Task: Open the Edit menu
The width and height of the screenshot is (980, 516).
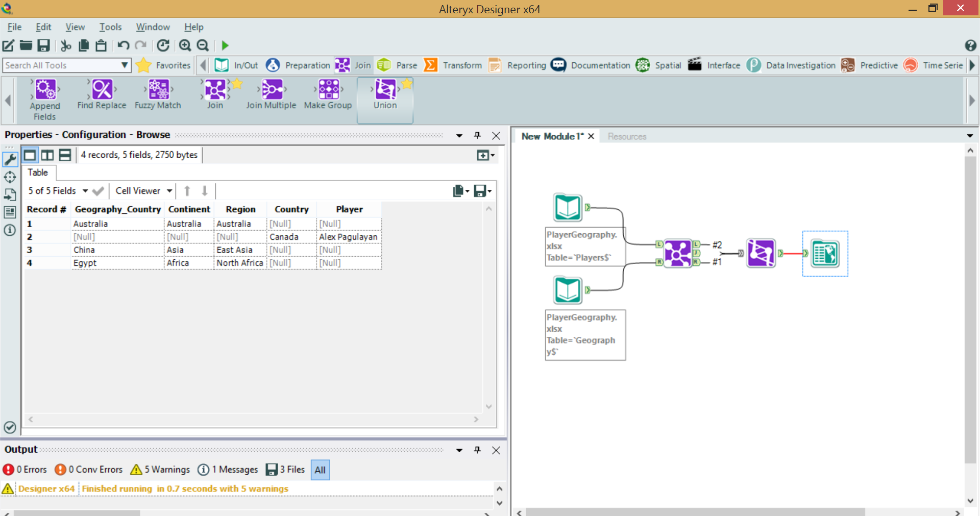Action: pos(43,27)
